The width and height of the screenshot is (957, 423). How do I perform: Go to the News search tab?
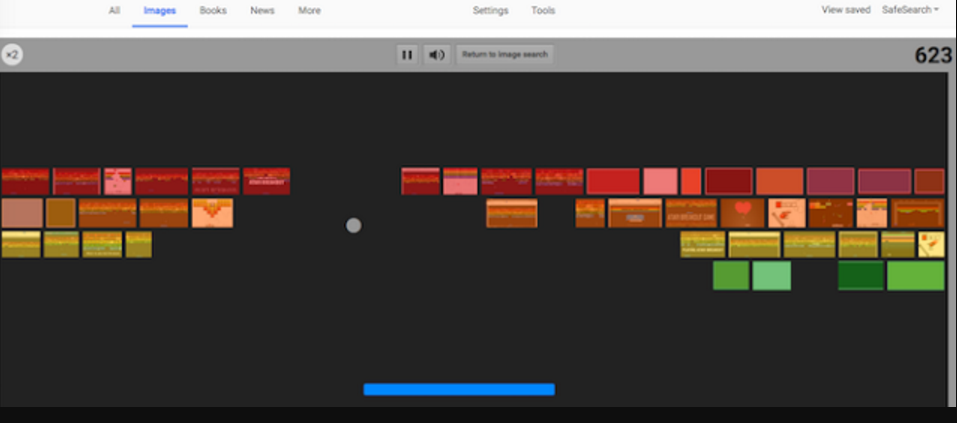point(262,10)
